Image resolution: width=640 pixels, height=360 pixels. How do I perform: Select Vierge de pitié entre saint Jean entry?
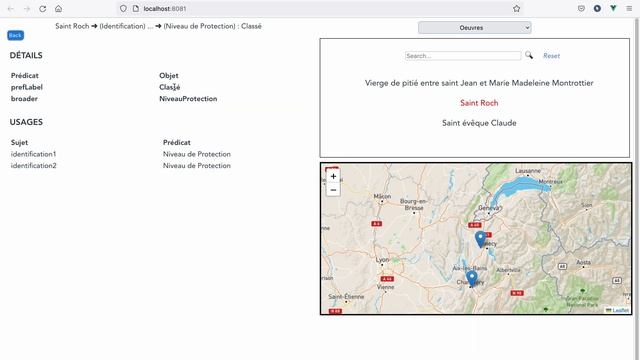point(479,83)
